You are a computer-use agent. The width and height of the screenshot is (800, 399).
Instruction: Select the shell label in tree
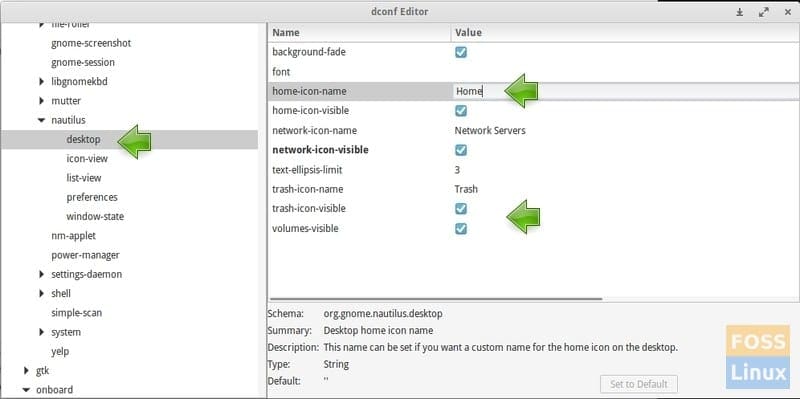61,294
